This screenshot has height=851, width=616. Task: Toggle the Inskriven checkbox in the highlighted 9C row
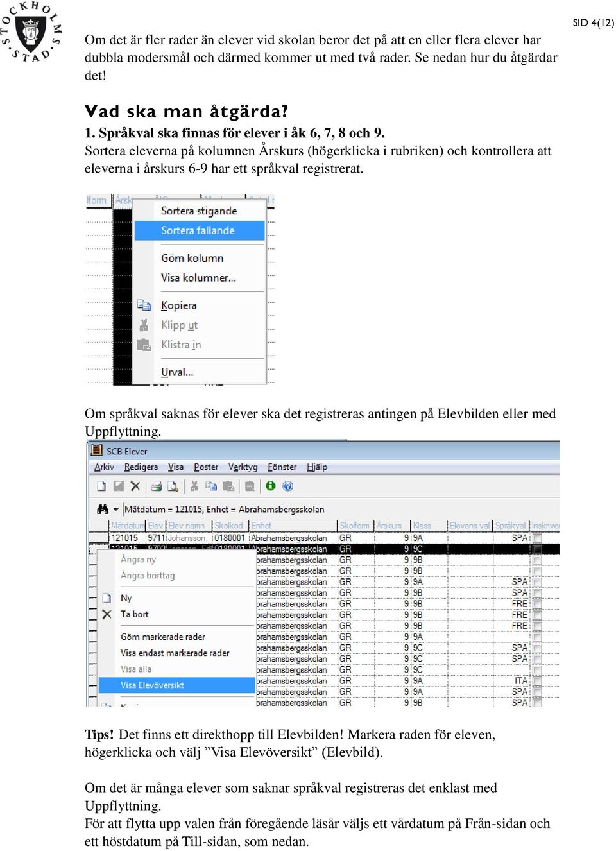click(x=537, y=549)
